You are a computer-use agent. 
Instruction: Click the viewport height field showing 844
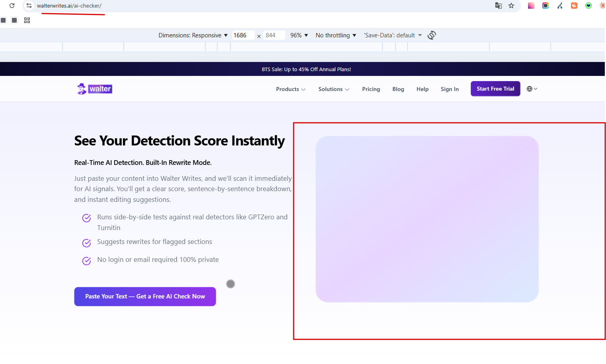[275, 35]
